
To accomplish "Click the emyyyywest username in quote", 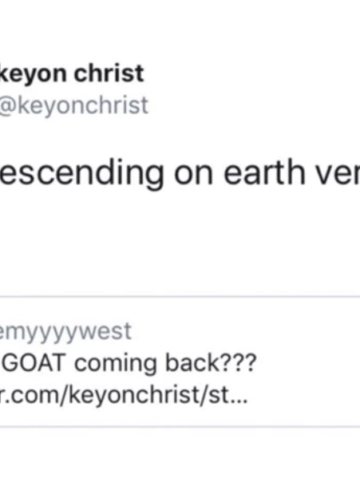I will [66, 332].
